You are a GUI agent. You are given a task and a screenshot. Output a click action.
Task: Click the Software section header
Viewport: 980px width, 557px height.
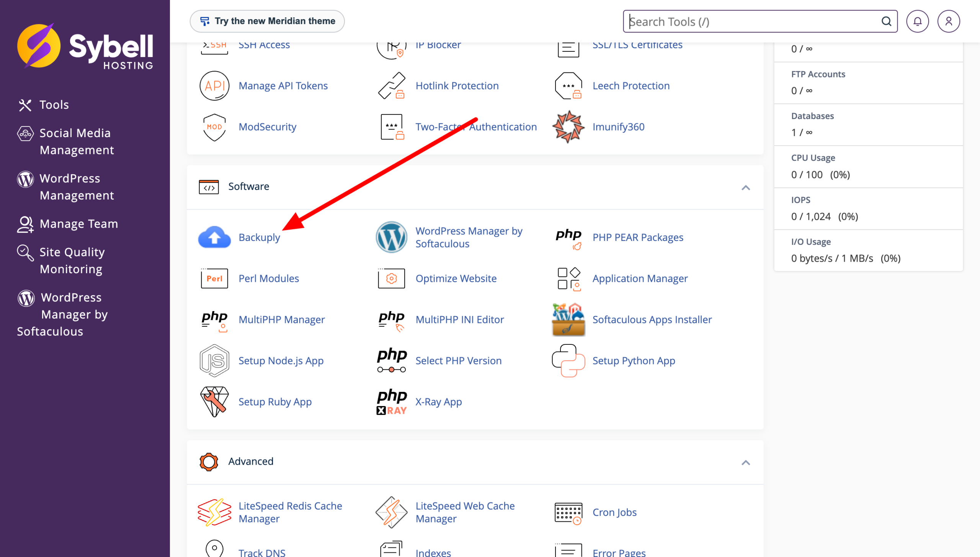(475, 187)
